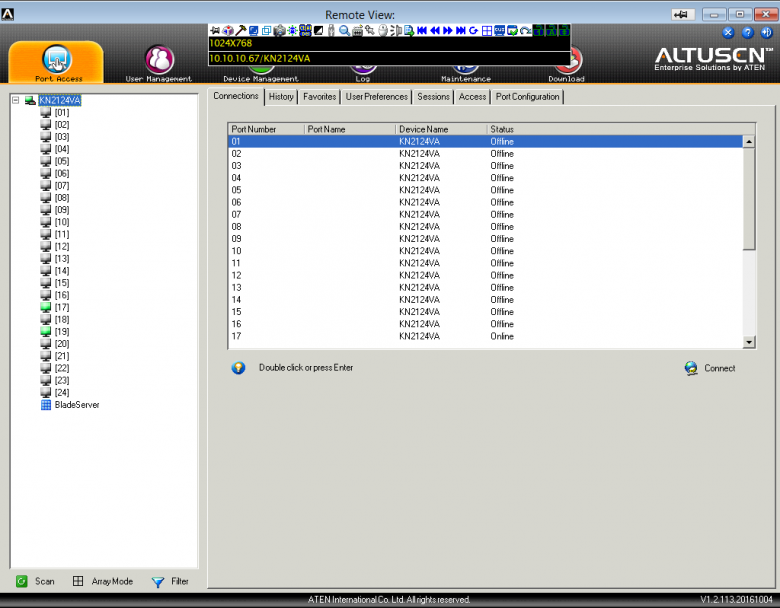The height and width of the screenshot is (608, 780).
Task: Sort by Device Name column header
Action: (441, 129)
